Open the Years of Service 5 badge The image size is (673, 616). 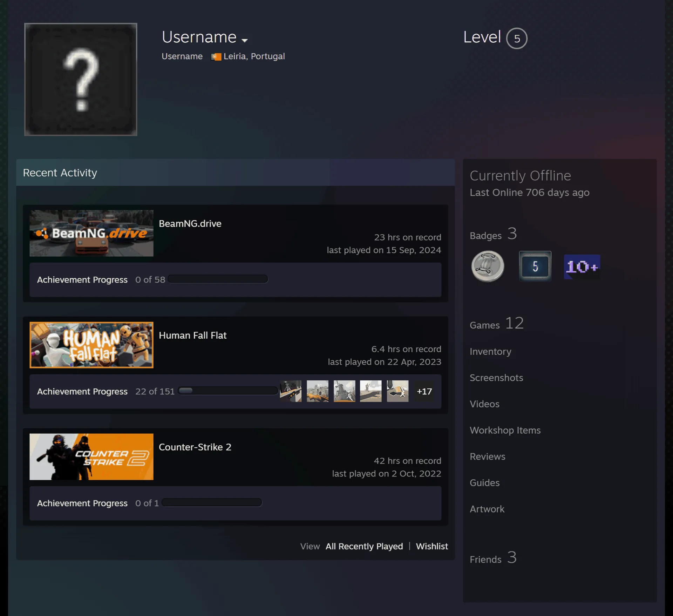(535, 266)
